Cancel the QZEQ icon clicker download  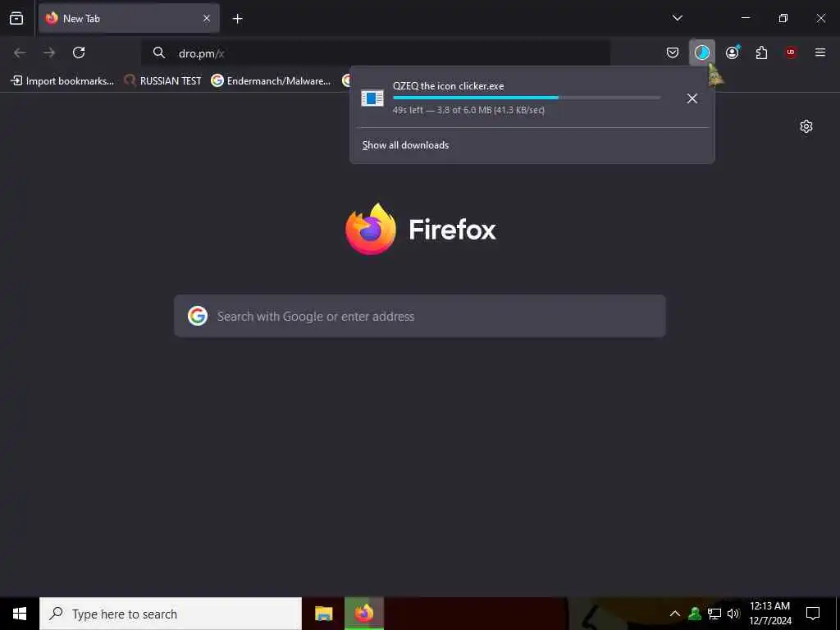[692, 98]
